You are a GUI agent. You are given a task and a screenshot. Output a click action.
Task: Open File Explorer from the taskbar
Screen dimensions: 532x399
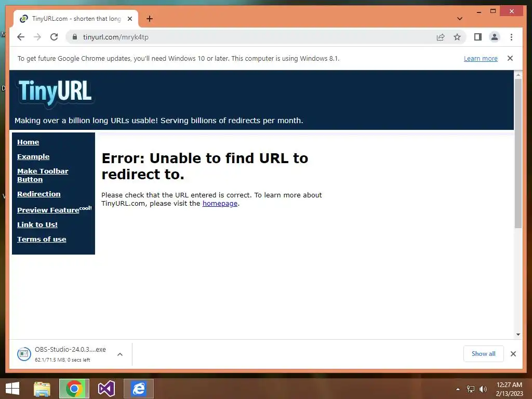pos(42,389)
